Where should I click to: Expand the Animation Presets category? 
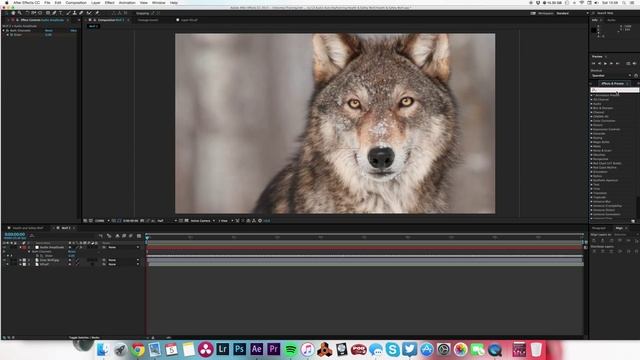pyautogui.click(x=591, y=96)
